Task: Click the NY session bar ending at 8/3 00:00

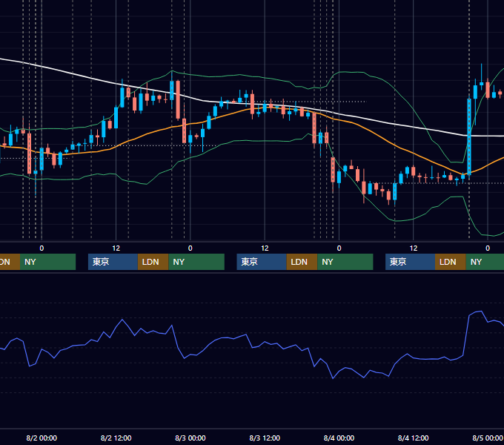Action: click(x=196, y=262)
